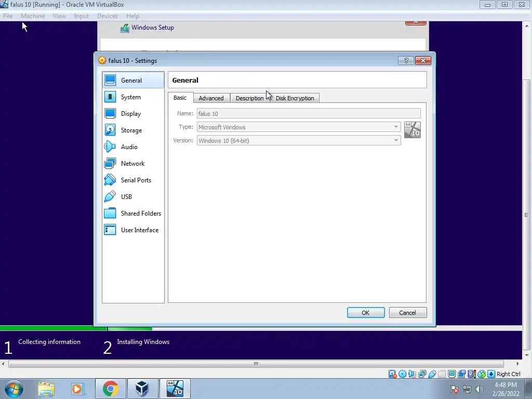Switch to VirtualBox Manager taskbar button
Viewport: 532px width, 399px height.
142,389
